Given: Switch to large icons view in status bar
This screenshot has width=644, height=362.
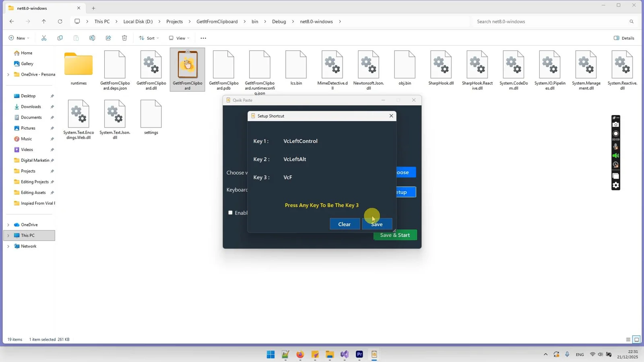Looking at the screenshot, I should 636,339.
